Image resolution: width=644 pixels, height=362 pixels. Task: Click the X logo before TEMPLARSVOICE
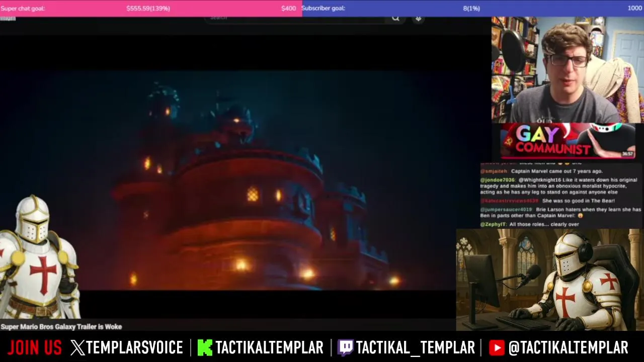coord(77,347)
